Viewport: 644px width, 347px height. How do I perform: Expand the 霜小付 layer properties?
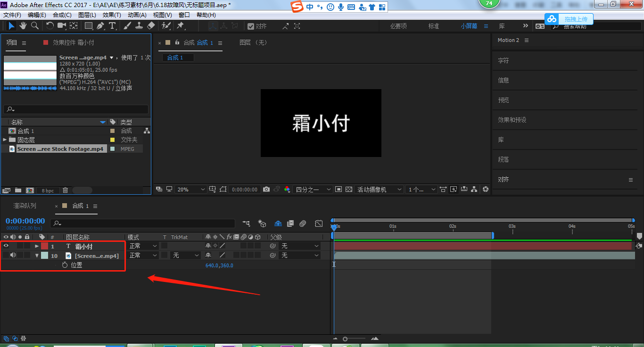pos(37,246)
